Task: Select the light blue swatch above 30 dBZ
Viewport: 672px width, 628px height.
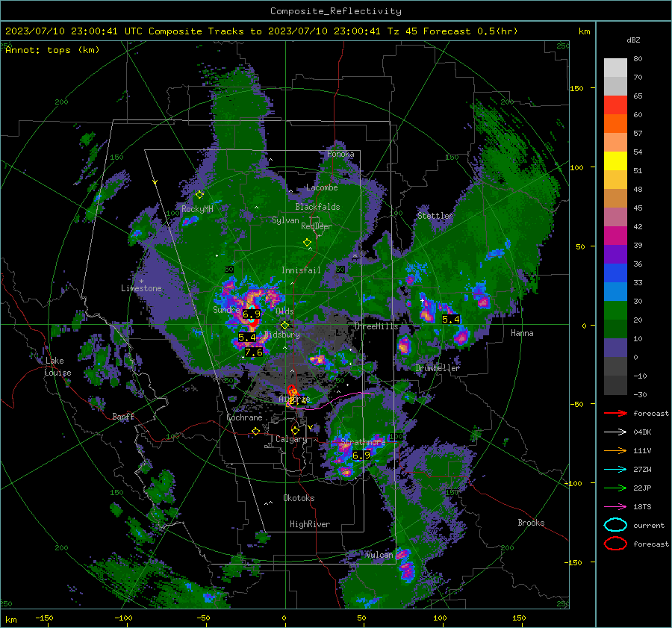Action: pyautogui.click(x=615, y=291)
